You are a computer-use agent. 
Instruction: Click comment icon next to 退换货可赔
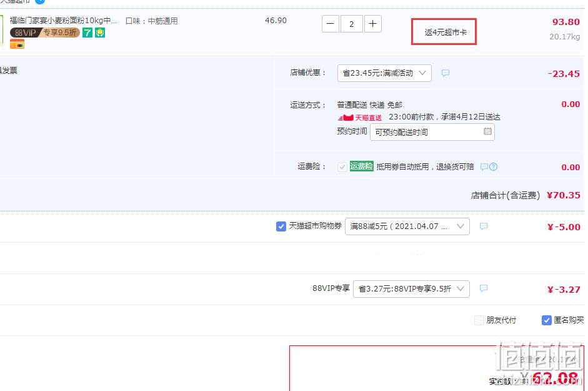pyautogui.click(x=484, y=166)
